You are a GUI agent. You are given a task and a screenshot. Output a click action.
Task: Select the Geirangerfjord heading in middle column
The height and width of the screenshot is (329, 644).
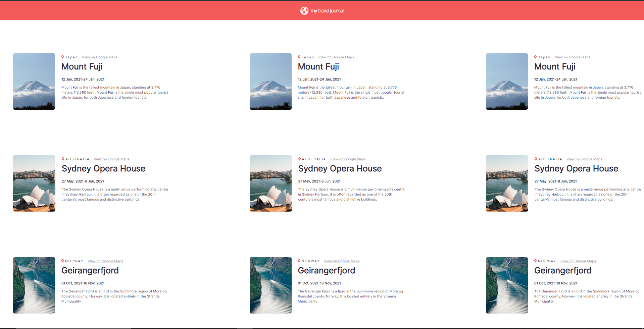tap(326, 271)
